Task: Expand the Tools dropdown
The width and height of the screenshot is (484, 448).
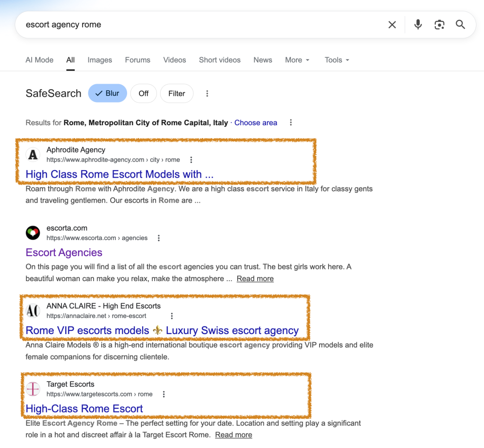Action: (337, 60)
